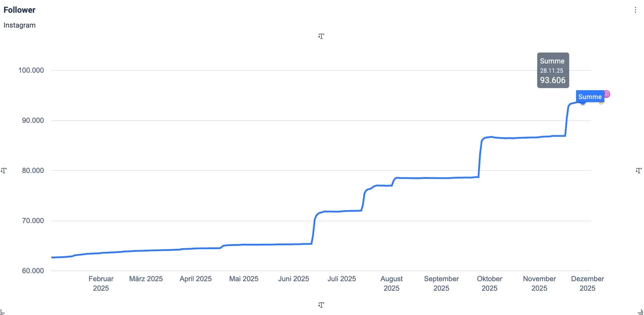
Task: Click the "April 2025" axis label
Action: [x=196, y=279]
